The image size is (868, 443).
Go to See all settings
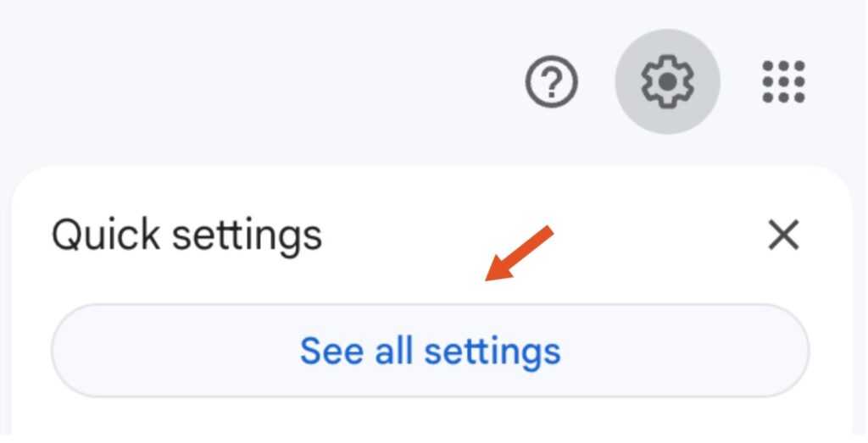tap(430, 350)
